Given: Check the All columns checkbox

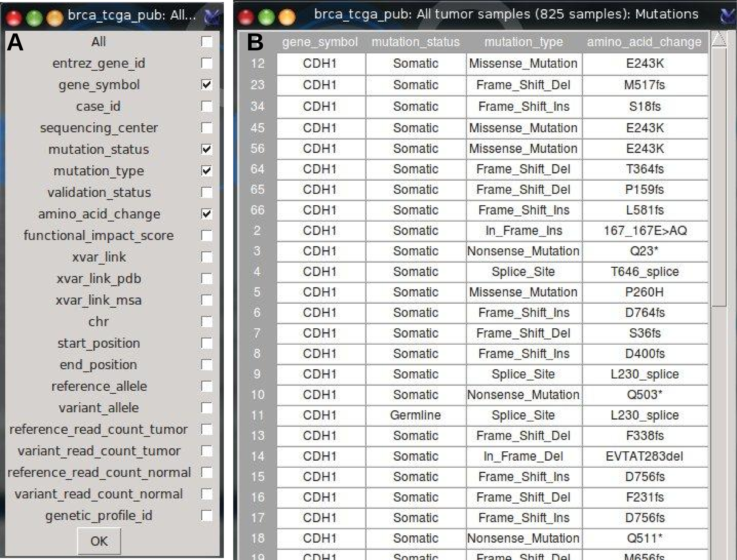Looking at the screenshot, I should point(207,42).
